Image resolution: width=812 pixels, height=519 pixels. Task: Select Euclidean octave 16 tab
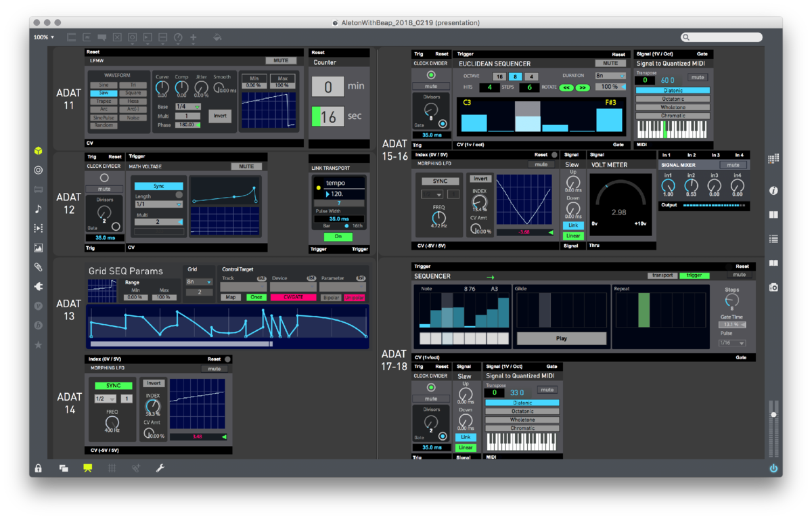[x=500, y=77]
